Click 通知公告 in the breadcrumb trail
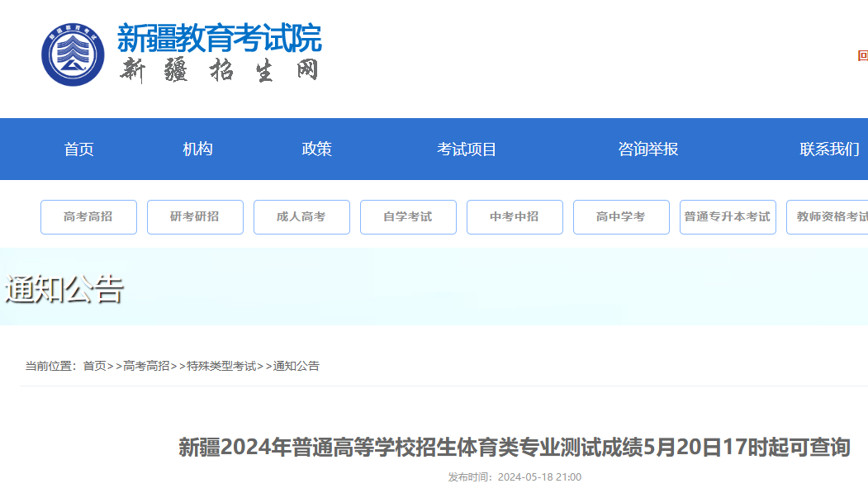868x493 pixels. pyautogui.click(x=296, y=366)
